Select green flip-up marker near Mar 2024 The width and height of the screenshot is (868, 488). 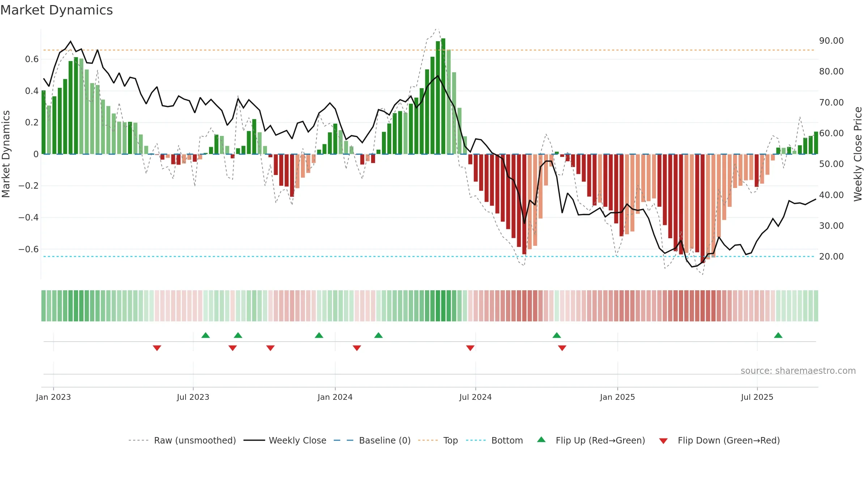click(378, 335)
